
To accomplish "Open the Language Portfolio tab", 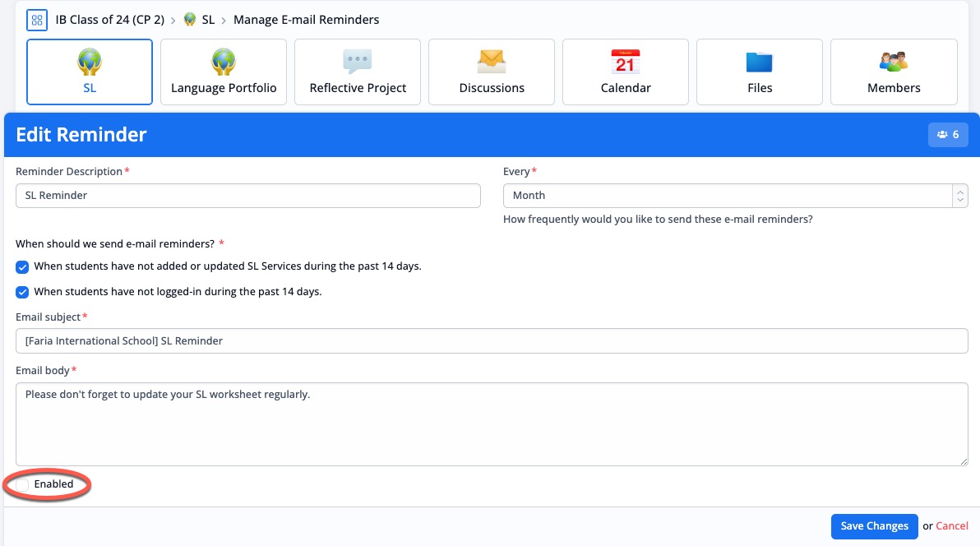I will point(224,72).
